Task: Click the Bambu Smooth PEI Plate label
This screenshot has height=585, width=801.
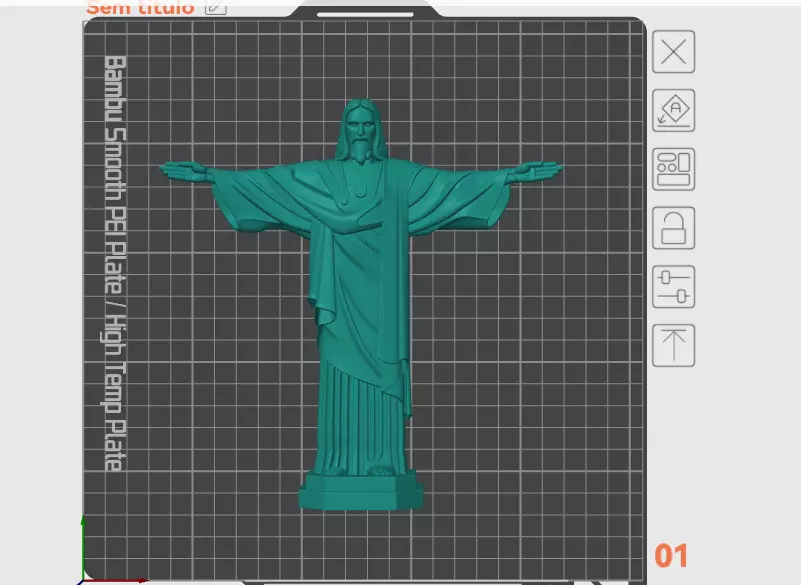Action: pos(114,263)
